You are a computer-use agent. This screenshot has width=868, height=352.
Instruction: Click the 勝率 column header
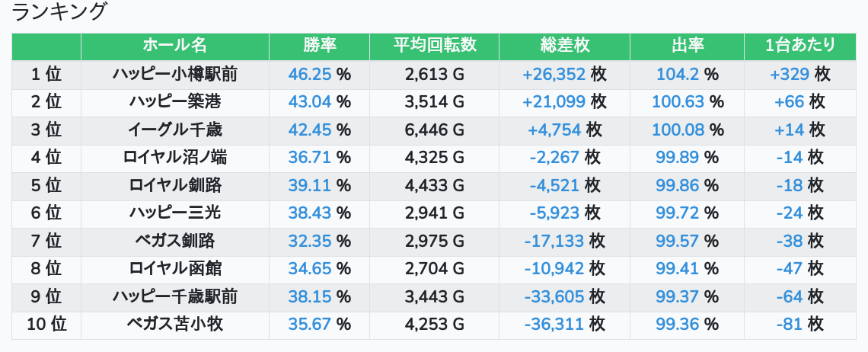319,46
